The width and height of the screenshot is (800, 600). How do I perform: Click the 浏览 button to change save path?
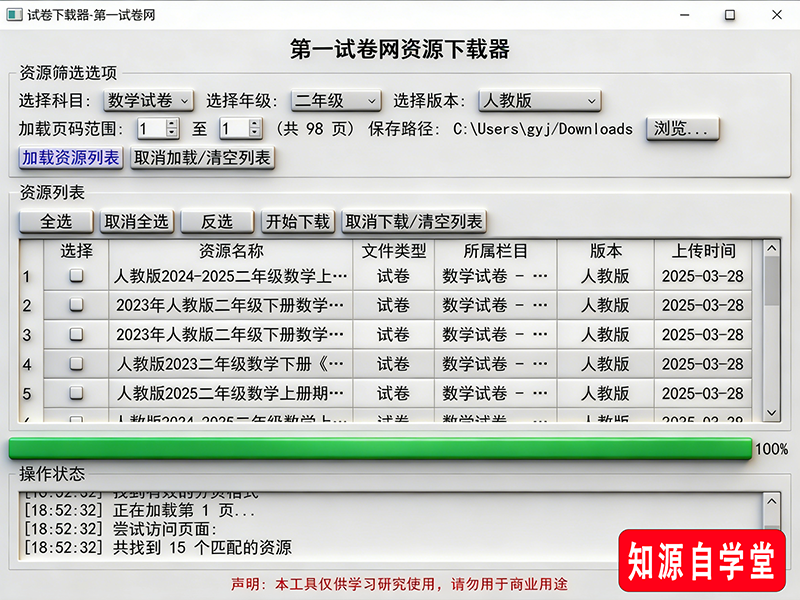pos(681,128)
